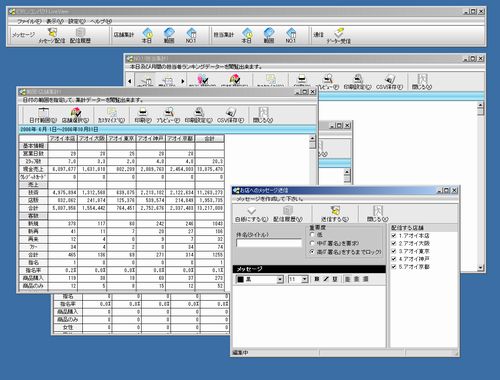Click アオイ神戸 column header
500x380 pixels.
click(151, 138)
